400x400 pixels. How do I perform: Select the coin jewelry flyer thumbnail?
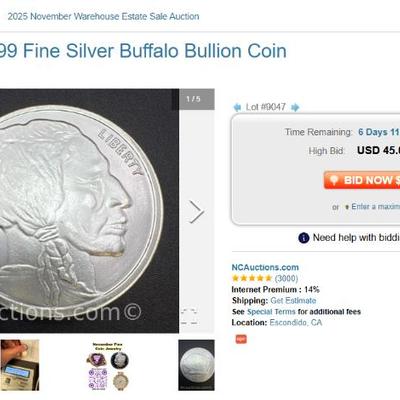[107, 366]
